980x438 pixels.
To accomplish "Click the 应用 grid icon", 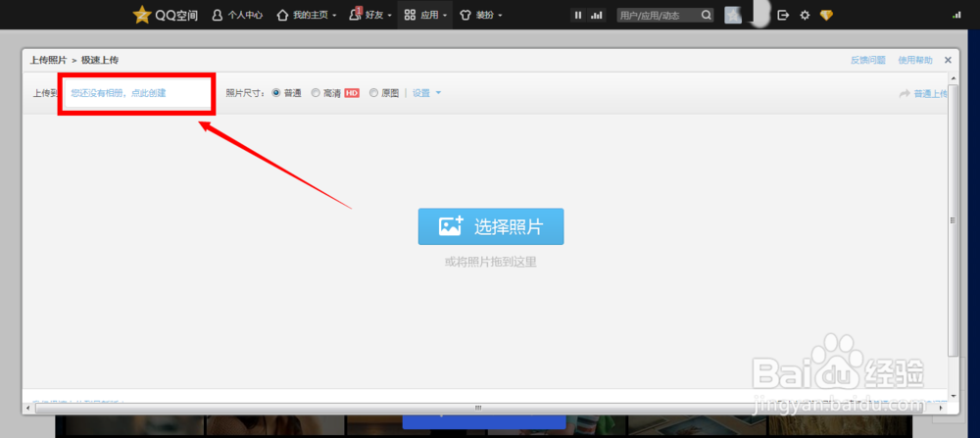I will pyautogui.click(x=410, y=15).
